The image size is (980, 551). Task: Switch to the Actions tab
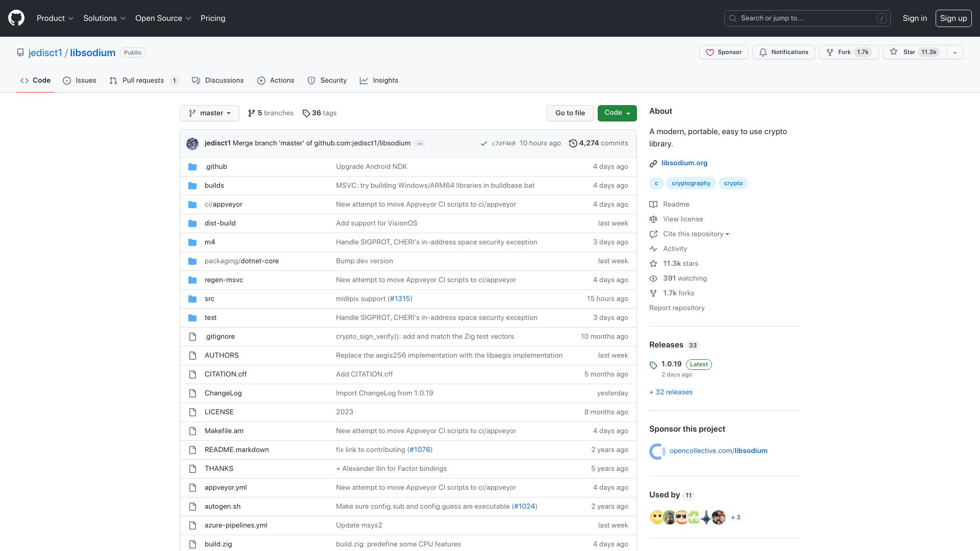point(276,81)
